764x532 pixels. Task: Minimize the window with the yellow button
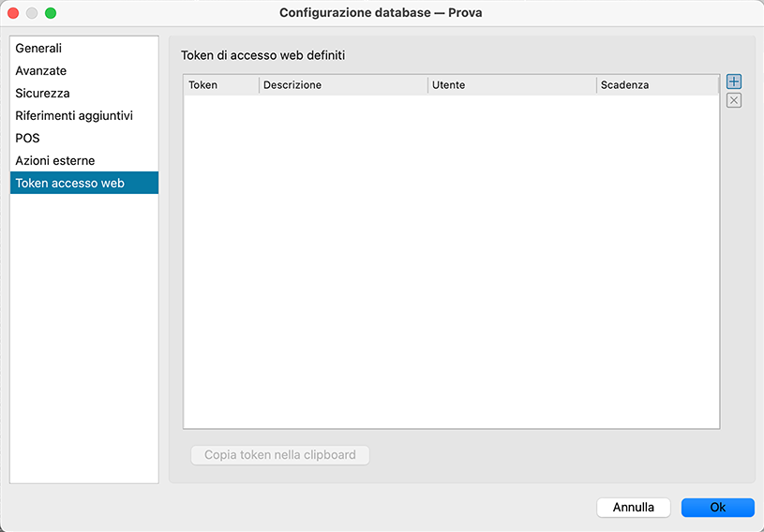point(32,13)
